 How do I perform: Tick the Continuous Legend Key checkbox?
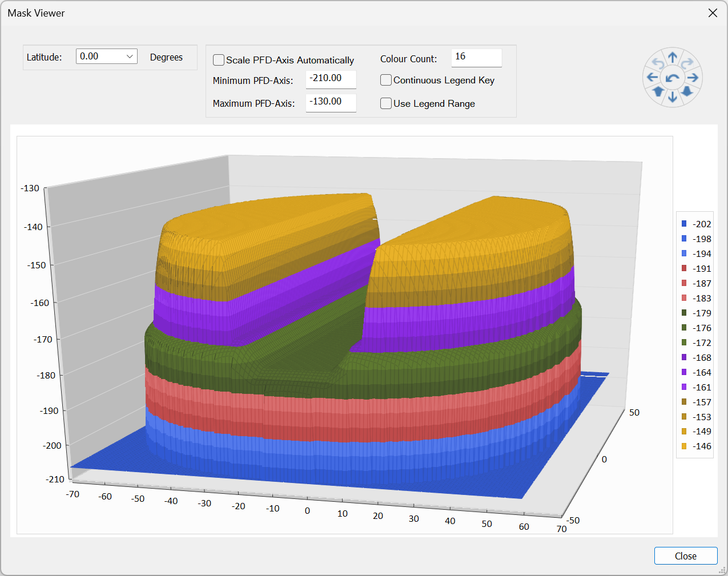(386, 80)
